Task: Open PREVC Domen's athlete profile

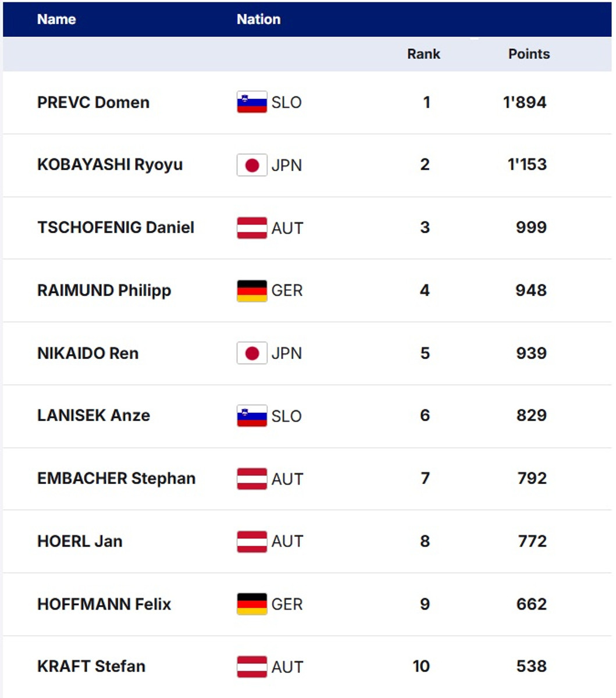Action: (93, 102)
